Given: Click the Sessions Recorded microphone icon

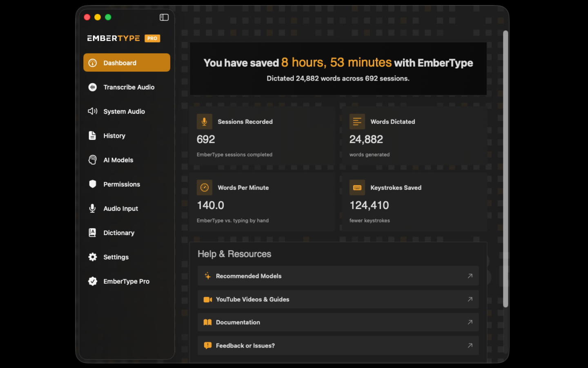Looking at the screenshot, I should pos(204,121).
